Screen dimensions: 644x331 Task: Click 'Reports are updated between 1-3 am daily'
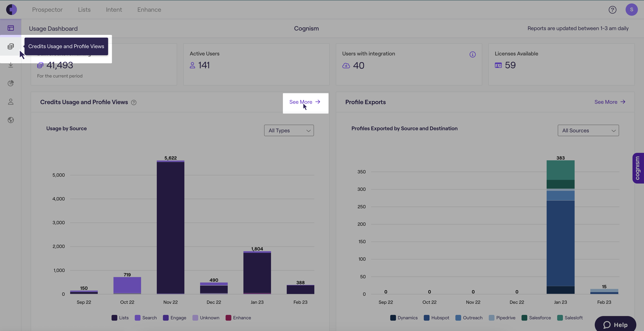[x=578, y=28]
